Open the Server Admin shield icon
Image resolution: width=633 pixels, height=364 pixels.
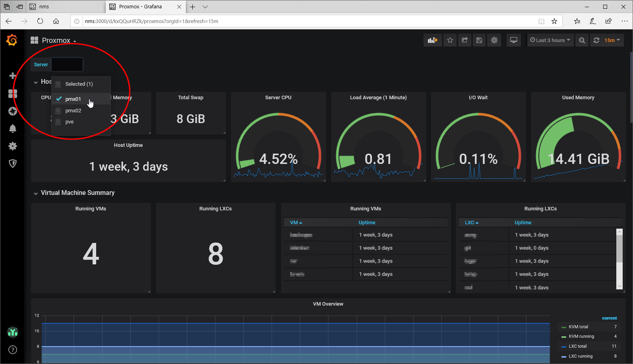[13, 164]
